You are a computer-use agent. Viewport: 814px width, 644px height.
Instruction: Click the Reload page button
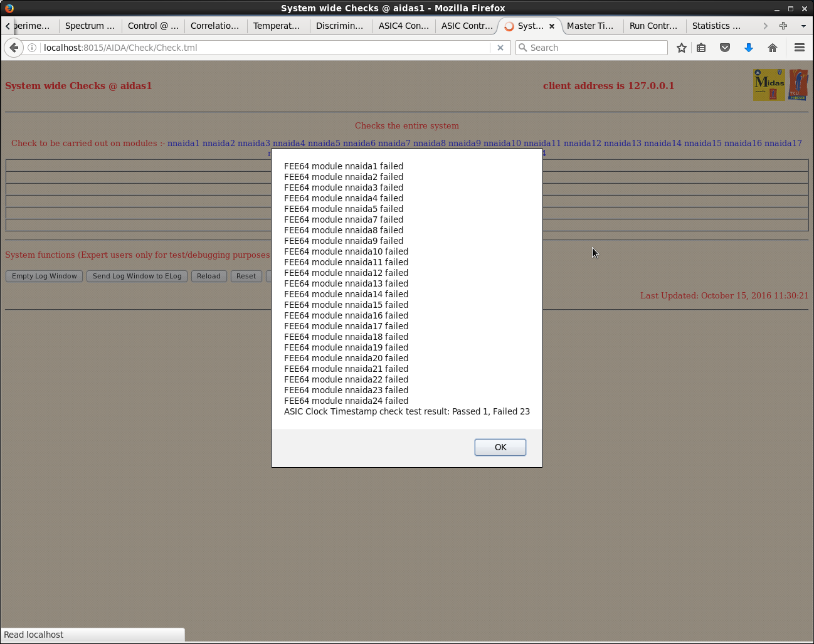tap(209, 276)
